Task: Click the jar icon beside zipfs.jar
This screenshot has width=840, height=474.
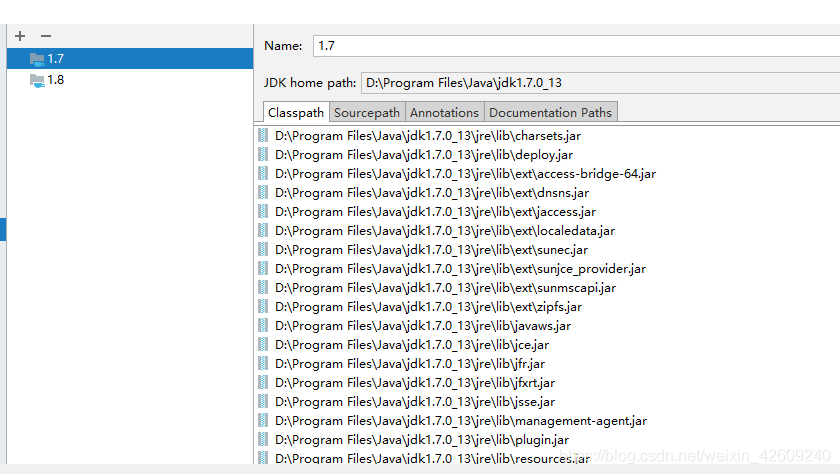Action: 263,306
